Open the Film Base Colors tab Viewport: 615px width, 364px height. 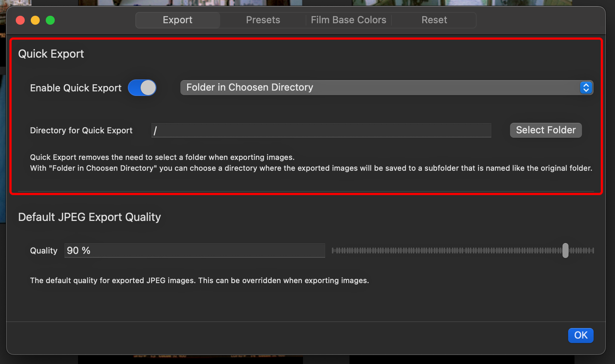348,20
